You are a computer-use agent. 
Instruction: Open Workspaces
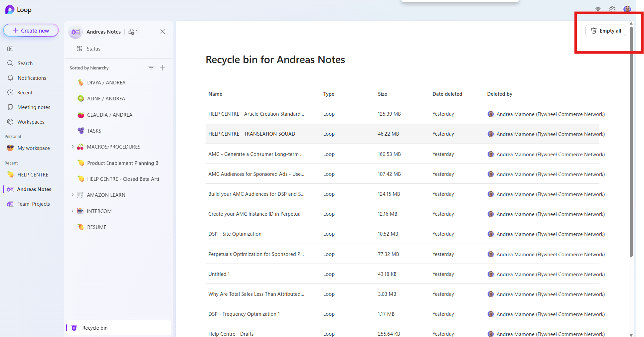(31, 122)
